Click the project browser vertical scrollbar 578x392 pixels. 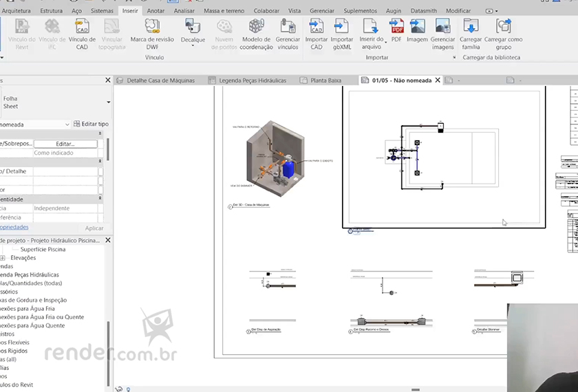107,344
